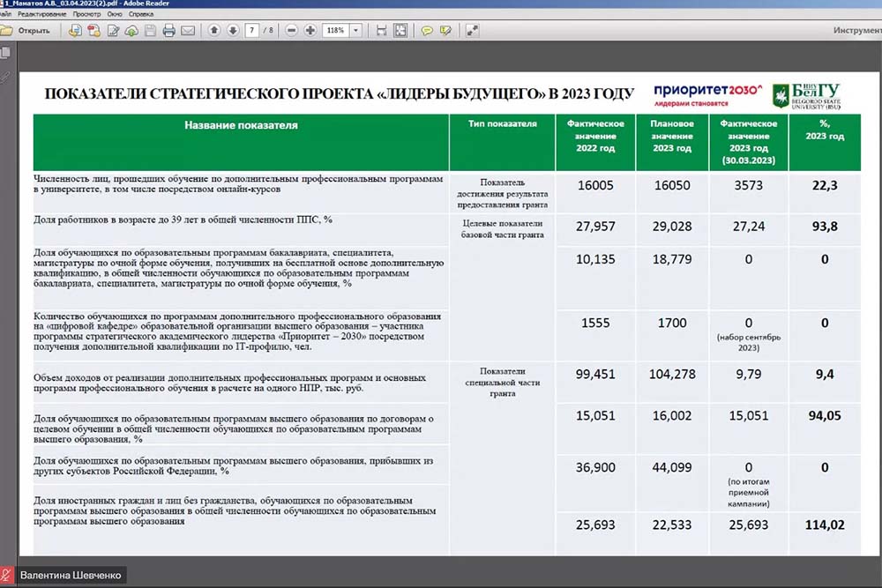The height and width of the screenshot is (588, 882).
Task: Zoom out using the minus button
Action: point(292,30)
